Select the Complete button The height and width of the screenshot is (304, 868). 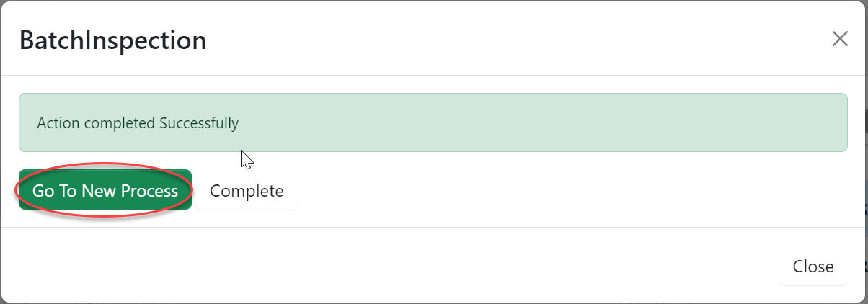[247, 191]
